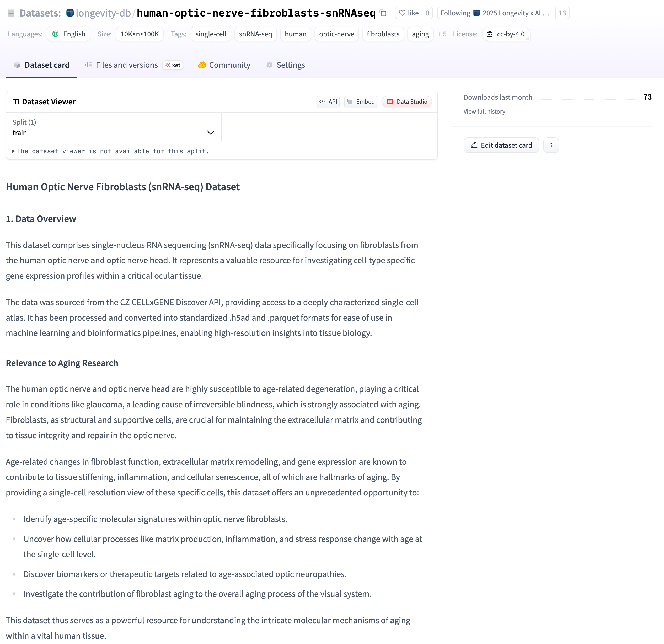Select the cc-by-4.0 license tag
The image size is (664, 644).
(x=506, y=34)
